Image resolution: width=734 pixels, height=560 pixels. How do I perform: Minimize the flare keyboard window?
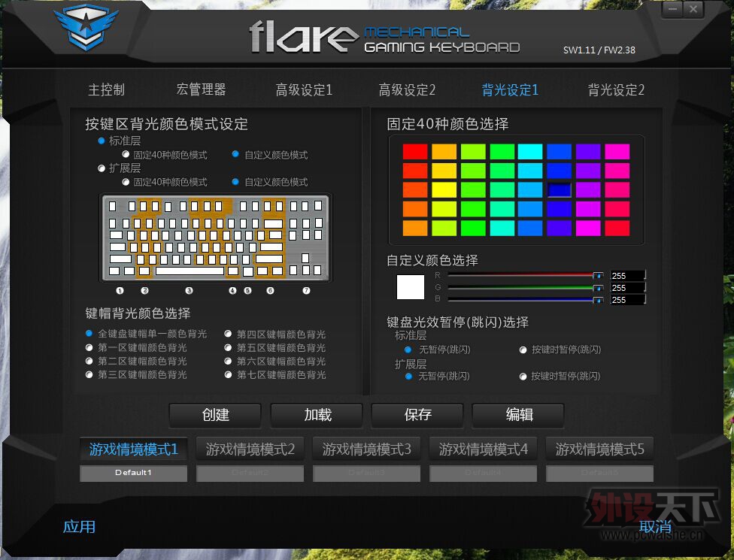click(x=672, y=9)
